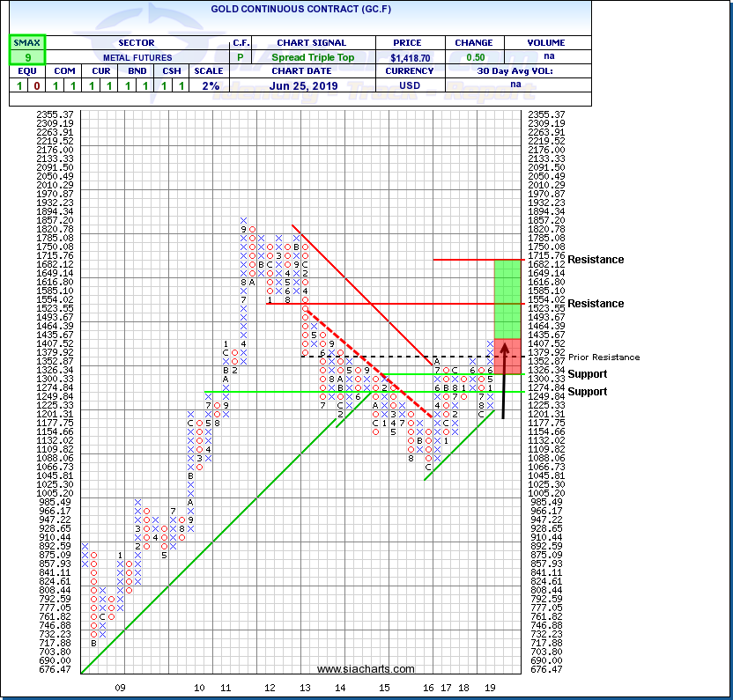Click the green P under C.F.
This screenshot has height=700, width=733.
tap(241, 58)
